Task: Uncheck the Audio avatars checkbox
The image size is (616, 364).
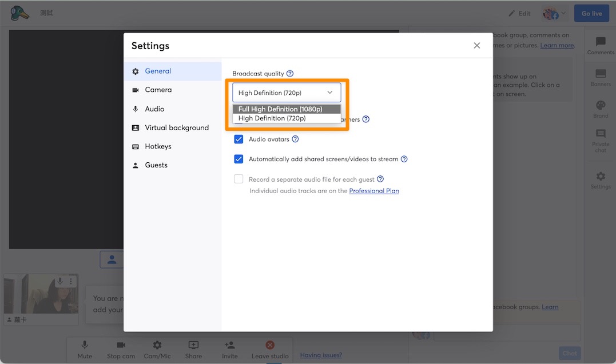Action: coord(239,139)
